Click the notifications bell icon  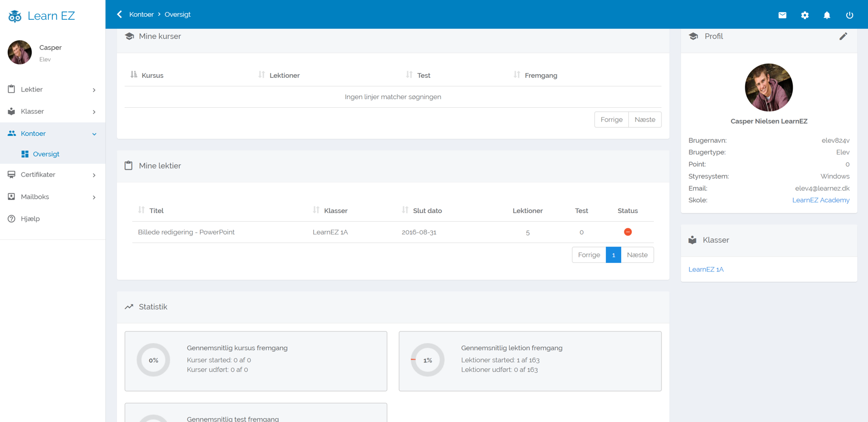827,15
